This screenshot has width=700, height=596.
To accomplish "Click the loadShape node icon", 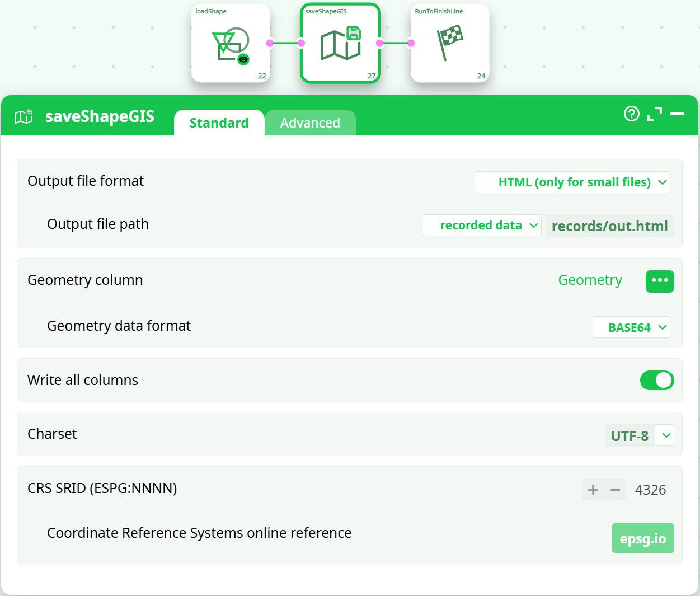I will 230,44.
